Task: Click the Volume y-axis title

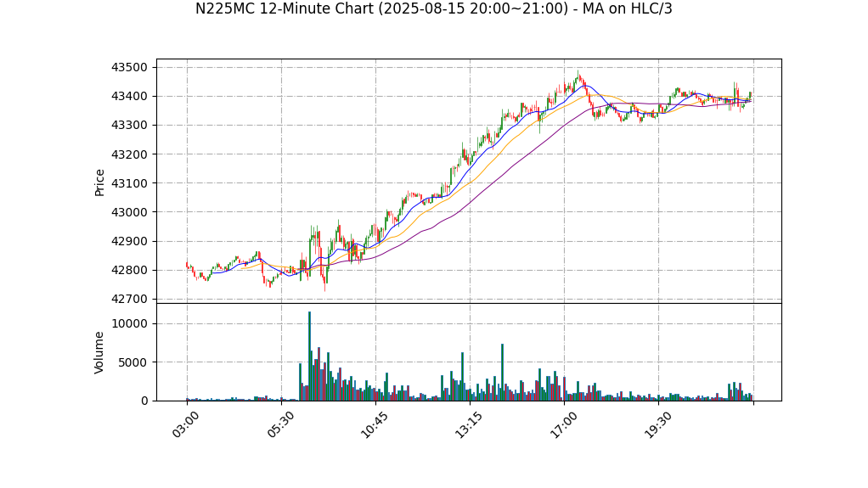Action: (x=99, y=352)
